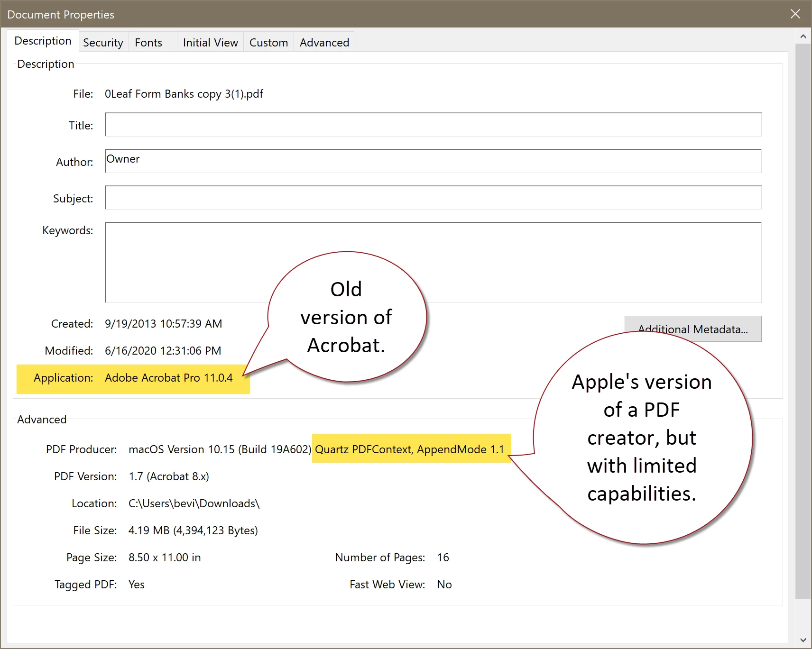Switch to the Security tab
The width and height of the screenshot is (812, 649).
pyautogui.click(x=103, y=42)
